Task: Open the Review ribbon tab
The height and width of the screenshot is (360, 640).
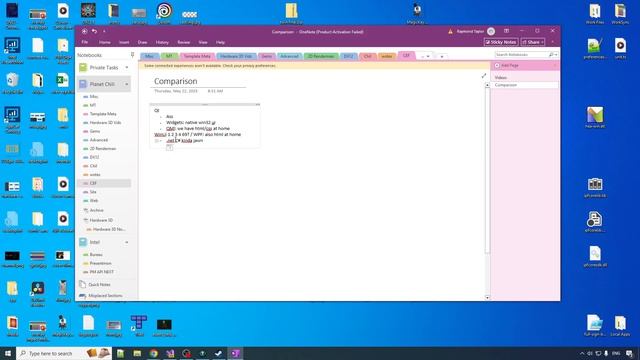Action: [184, 42]
